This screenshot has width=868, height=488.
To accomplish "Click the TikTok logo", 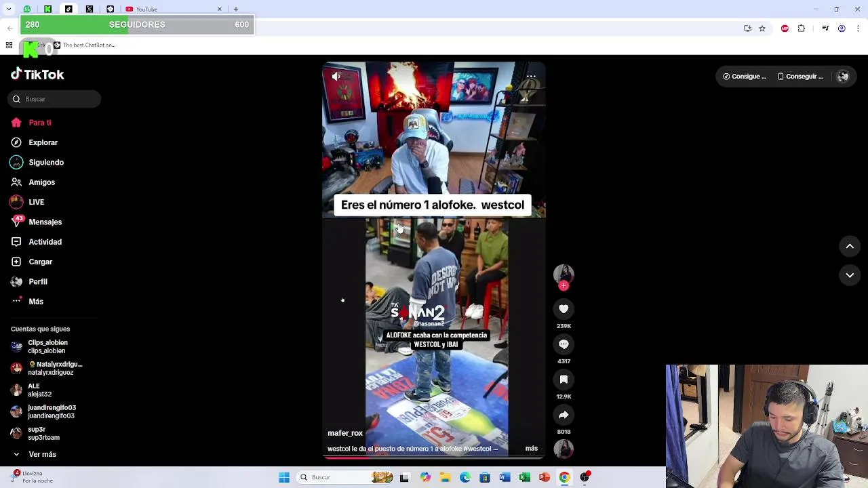I will 37,75.
